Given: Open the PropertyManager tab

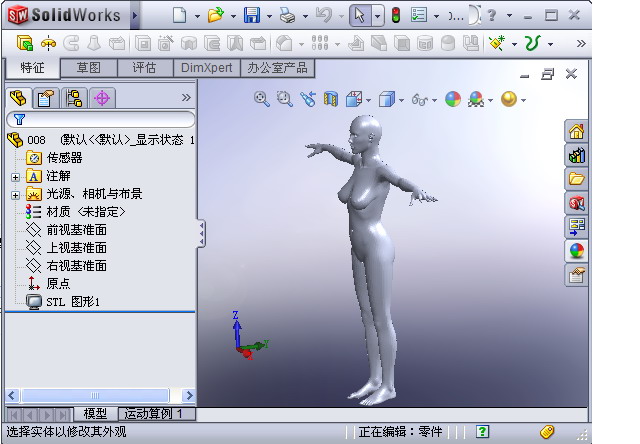Looking at the screenshot, I should (45, 98).
